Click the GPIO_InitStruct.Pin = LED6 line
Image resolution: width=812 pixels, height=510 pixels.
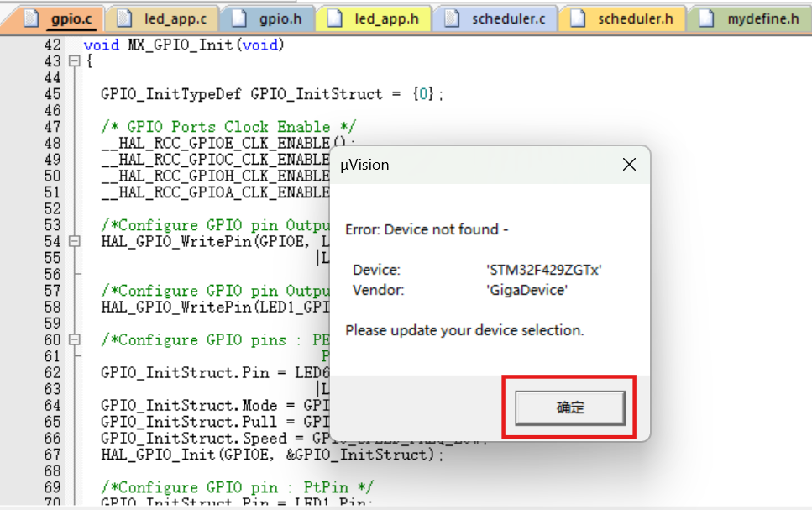tap(216, 373)
